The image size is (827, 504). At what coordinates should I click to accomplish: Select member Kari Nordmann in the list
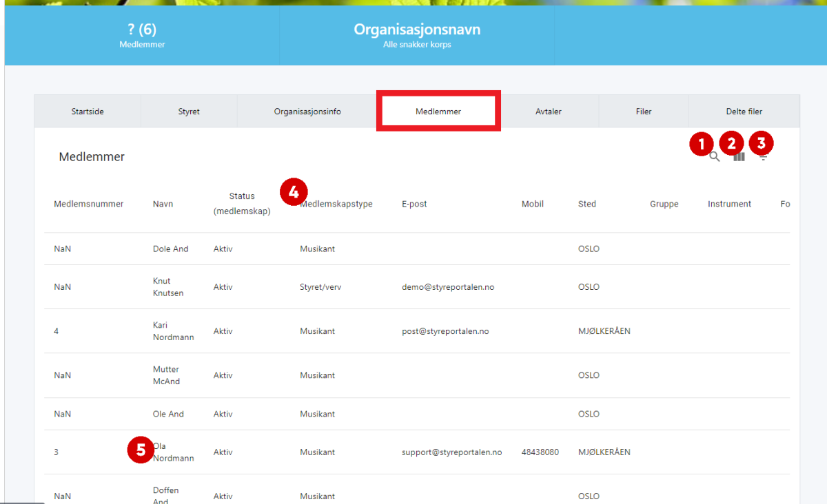coord(173,331)
